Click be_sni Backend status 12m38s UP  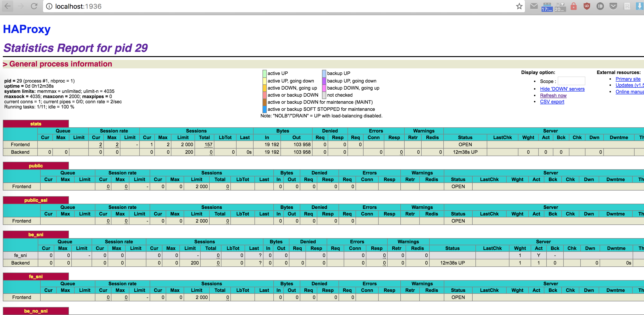[452, 263]
